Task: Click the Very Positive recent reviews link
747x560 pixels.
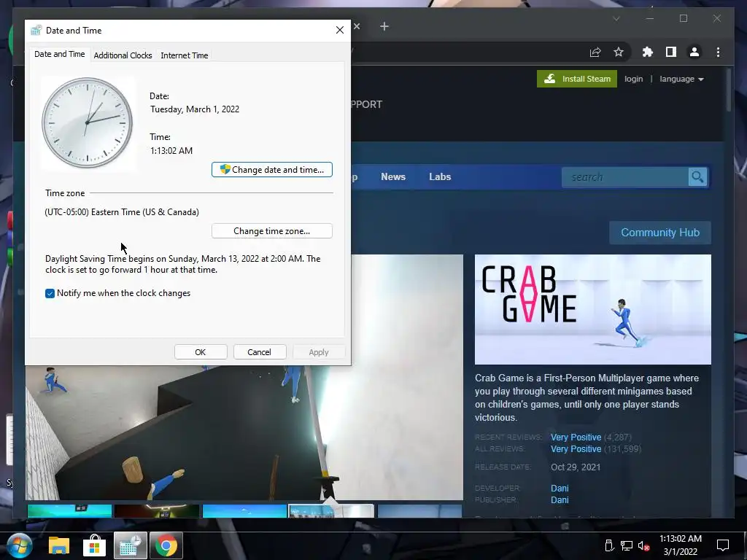Action: [576, 437]
